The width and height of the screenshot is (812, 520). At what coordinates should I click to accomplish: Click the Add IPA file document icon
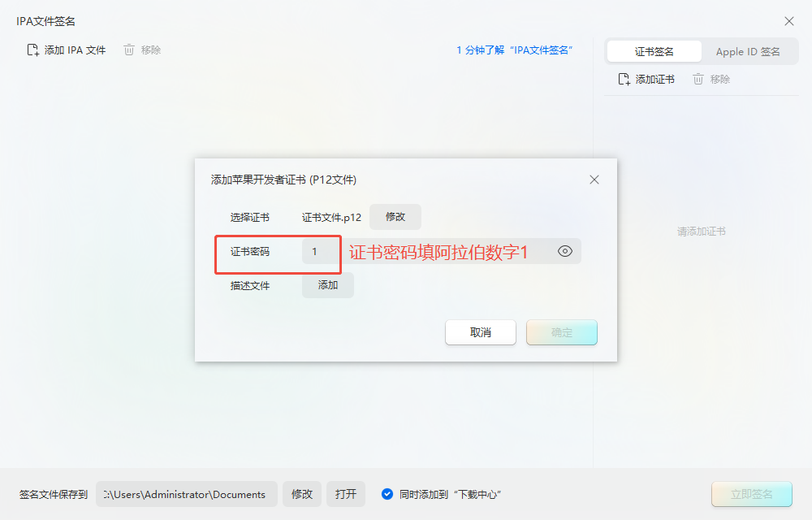click(x=33, y=50)
